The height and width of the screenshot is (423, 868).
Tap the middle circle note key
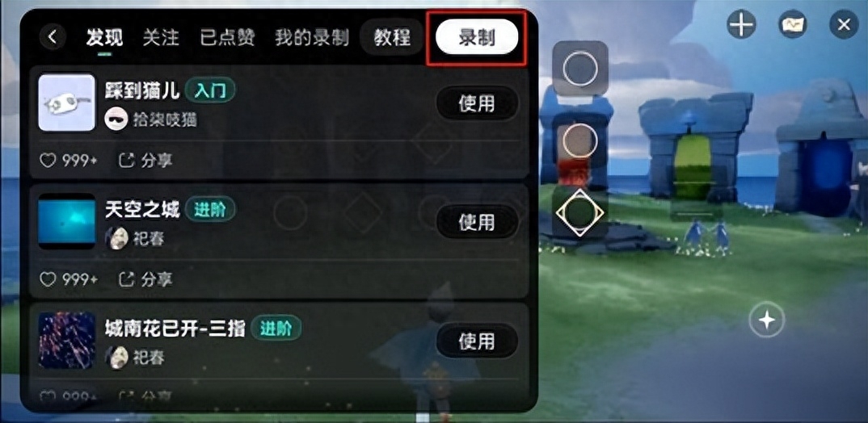pos(580,140)
